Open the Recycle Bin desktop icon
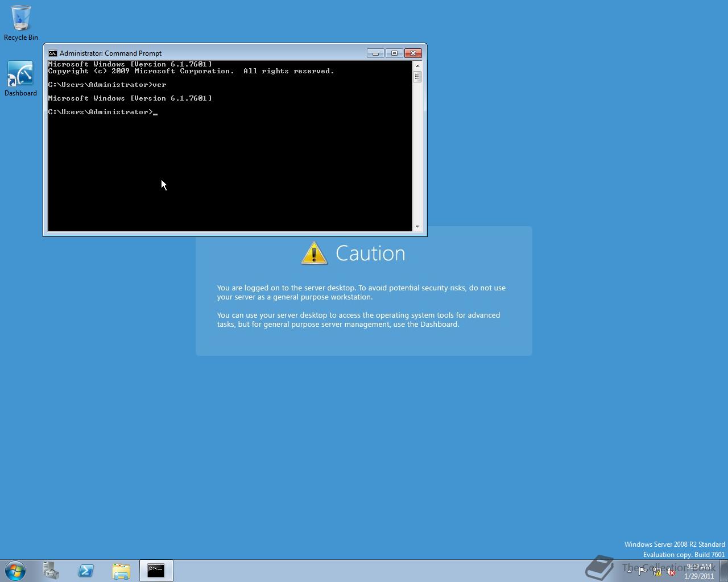This screenshot has height=582, width=728. 21,23
